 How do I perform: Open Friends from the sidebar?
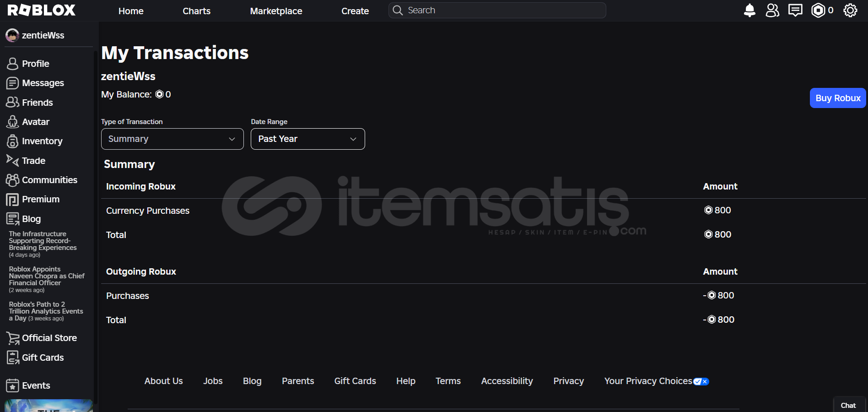(30, 103)
